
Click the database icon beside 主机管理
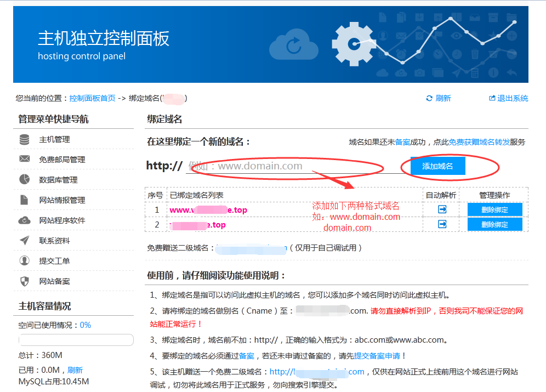click(x=24, y=140)
